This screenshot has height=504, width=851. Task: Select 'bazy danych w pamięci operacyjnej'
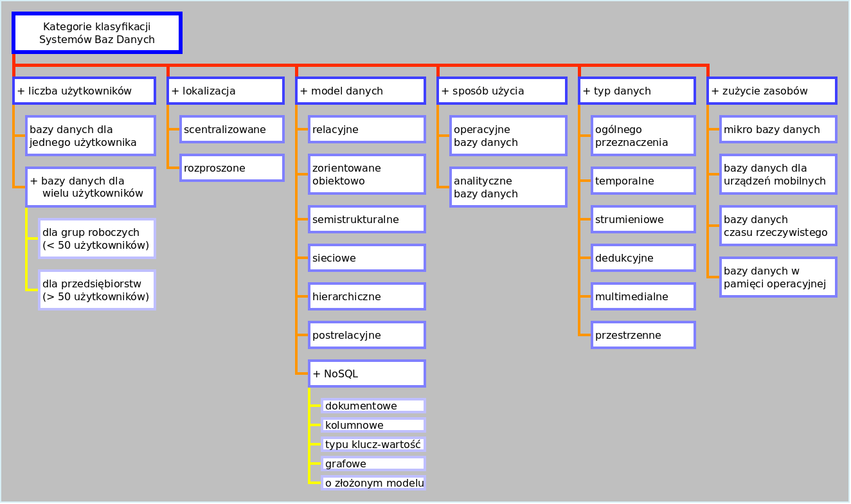(778, 277)
